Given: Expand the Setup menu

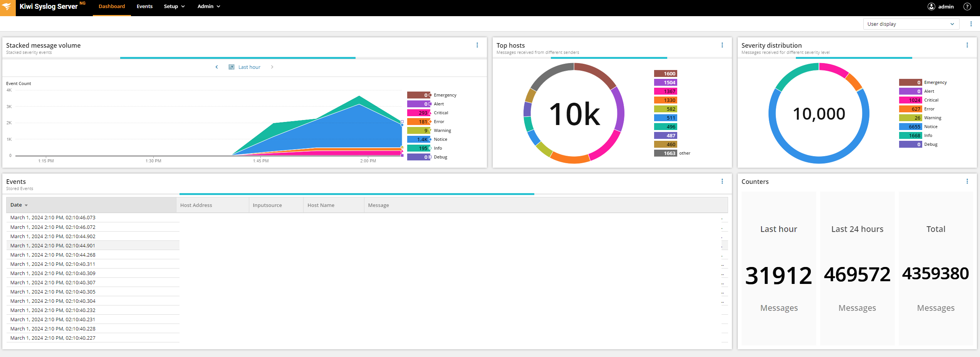Looking at the screenshot, I should click(x=174, y=7).
